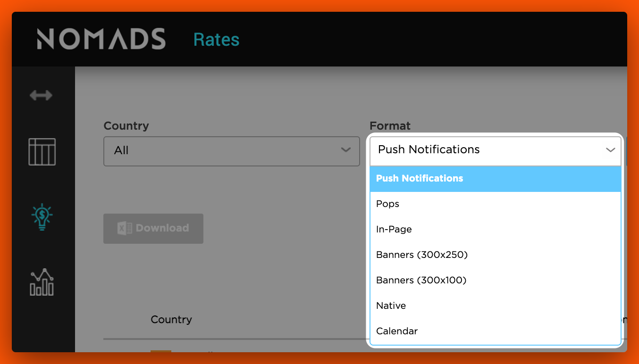Open the table columns sidebar icon
Viewport: 639px width, 364px height.
(42, 151)
